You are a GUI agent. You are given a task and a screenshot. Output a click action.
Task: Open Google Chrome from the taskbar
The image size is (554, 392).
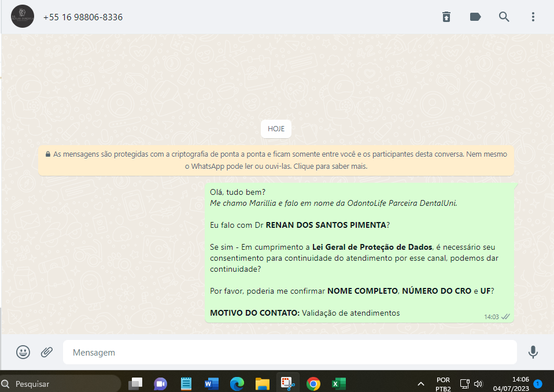coord(313,383)
